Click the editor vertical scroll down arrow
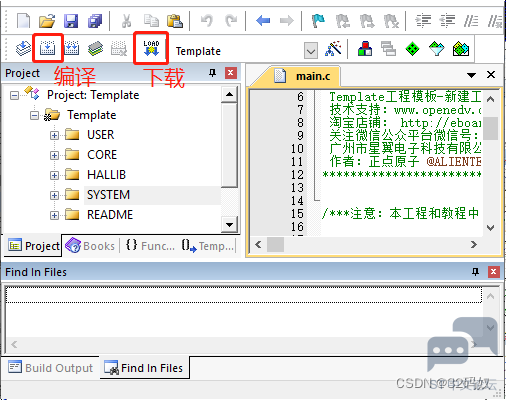The height and width of the screenshot is (400, 506). point(490,228)
